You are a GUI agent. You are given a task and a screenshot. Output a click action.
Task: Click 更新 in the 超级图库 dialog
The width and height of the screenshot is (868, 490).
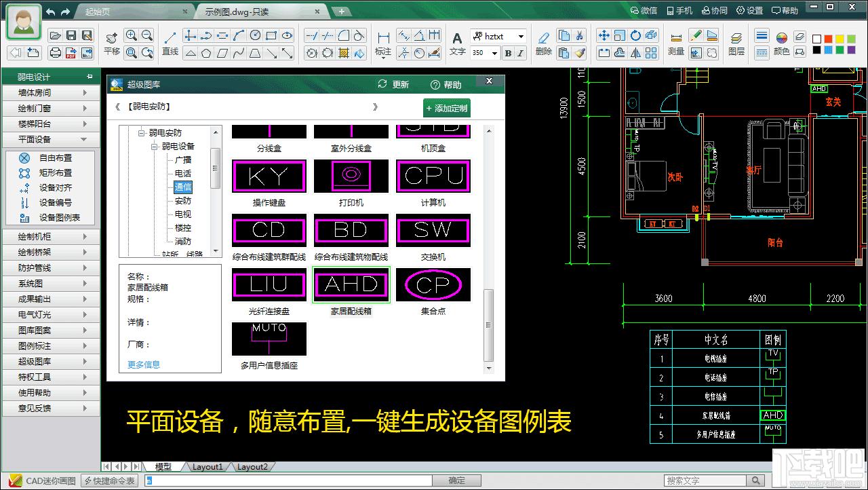tap(393, 85)
